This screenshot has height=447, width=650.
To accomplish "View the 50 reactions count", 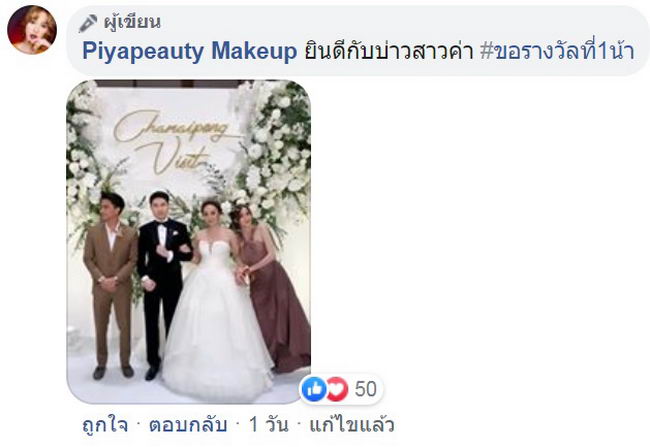I will click(366, 389).
